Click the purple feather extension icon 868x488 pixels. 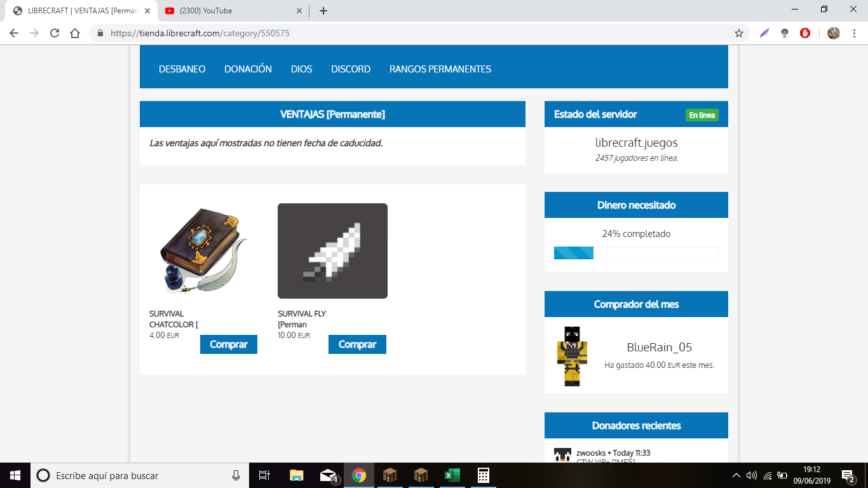coord(764,33)
